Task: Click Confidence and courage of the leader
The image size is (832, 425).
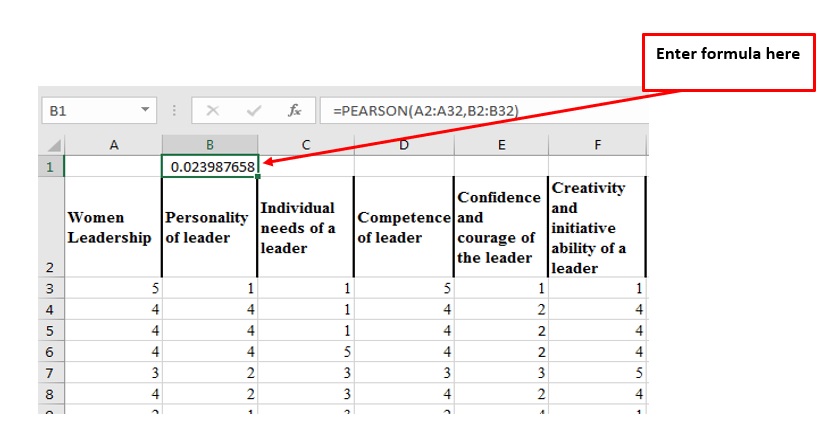Action: coord(501,227)
